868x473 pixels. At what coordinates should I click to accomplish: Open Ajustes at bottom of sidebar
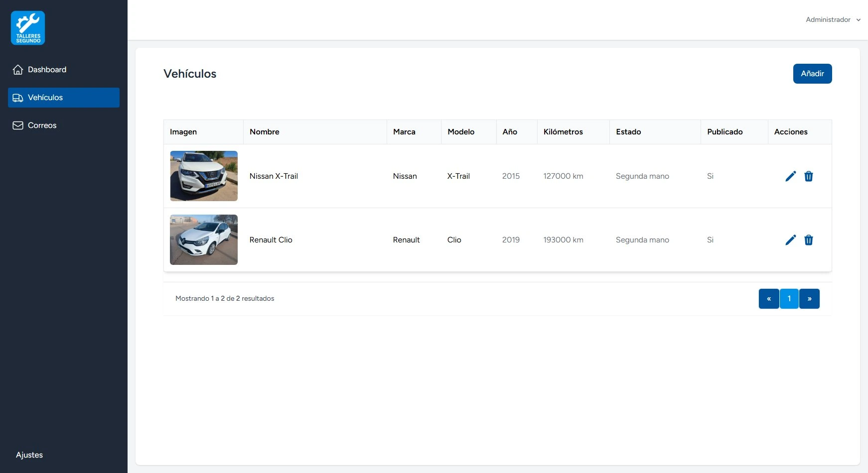29,455
